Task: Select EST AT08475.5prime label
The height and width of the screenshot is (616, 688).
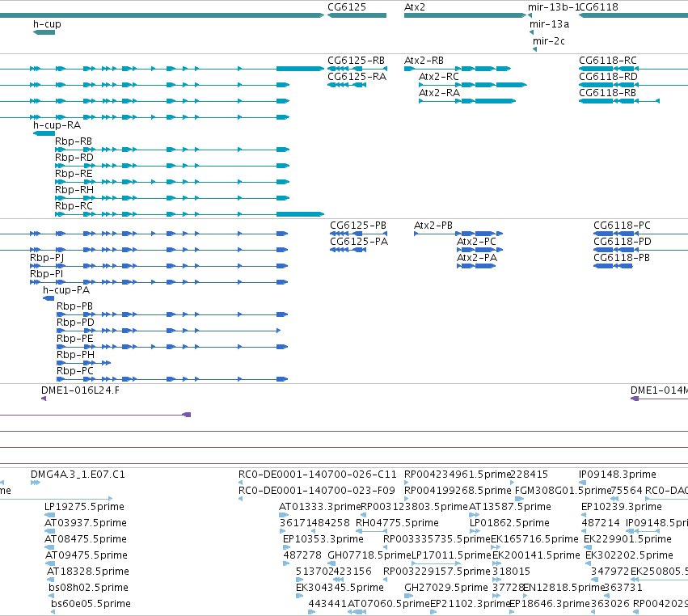Action: (x=86, y=539)
